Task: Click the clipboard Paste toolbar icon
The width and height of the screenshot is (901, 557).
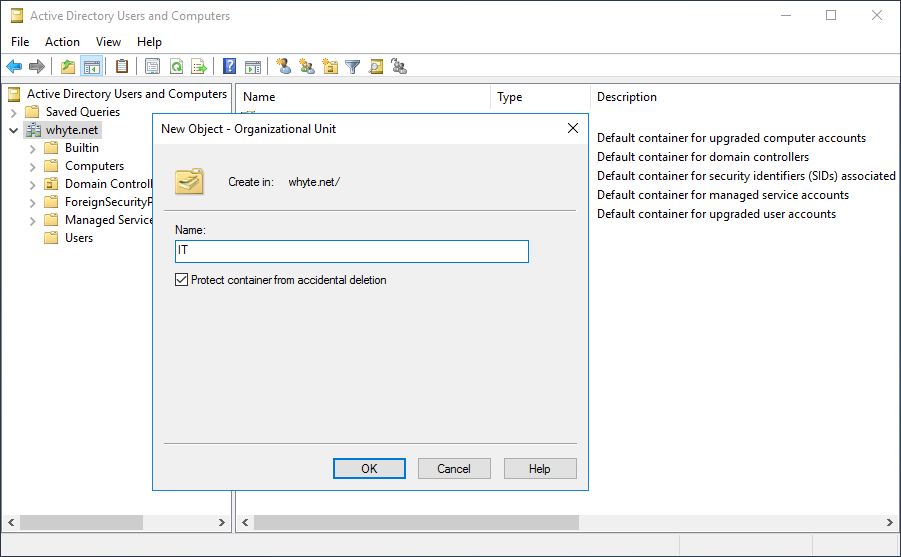Action: pyautogui.click(x=122, y=66)
